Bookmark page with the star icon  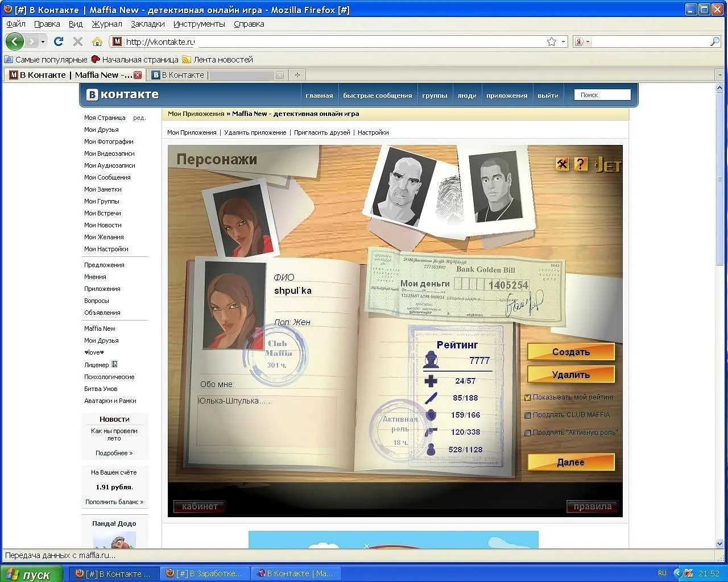pos(551,41)
